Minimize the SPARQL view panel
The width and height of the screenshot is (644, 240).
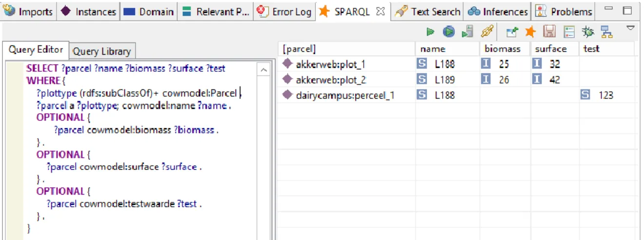[608, 9]
